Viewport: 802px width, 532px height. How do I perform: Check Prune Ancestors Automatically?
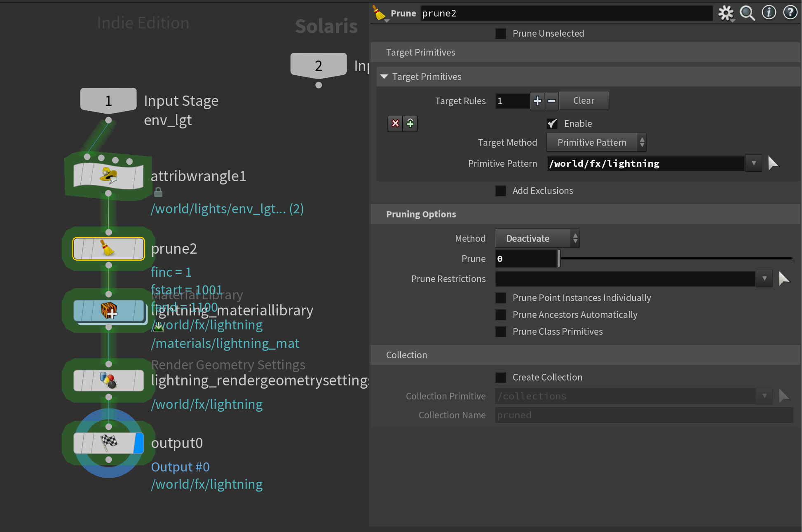pyautogui.click(x=500, y=315)
